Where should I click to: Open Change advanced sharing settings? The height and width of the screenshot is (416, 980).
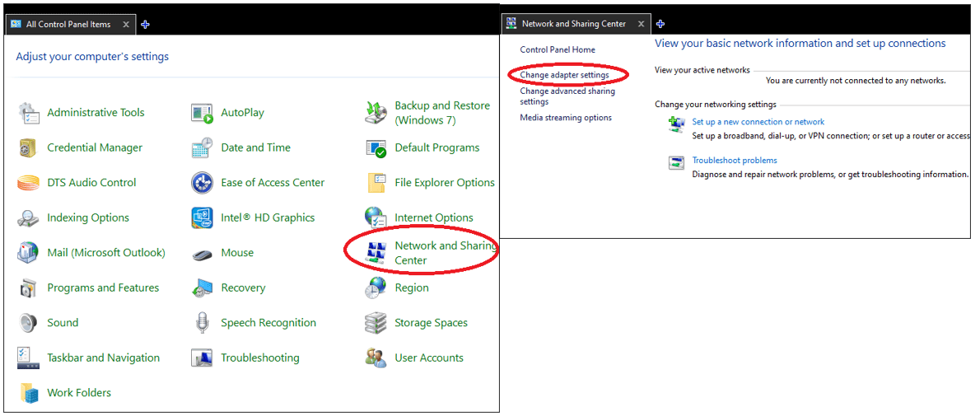pyautogui.click(x=567, y=96)
